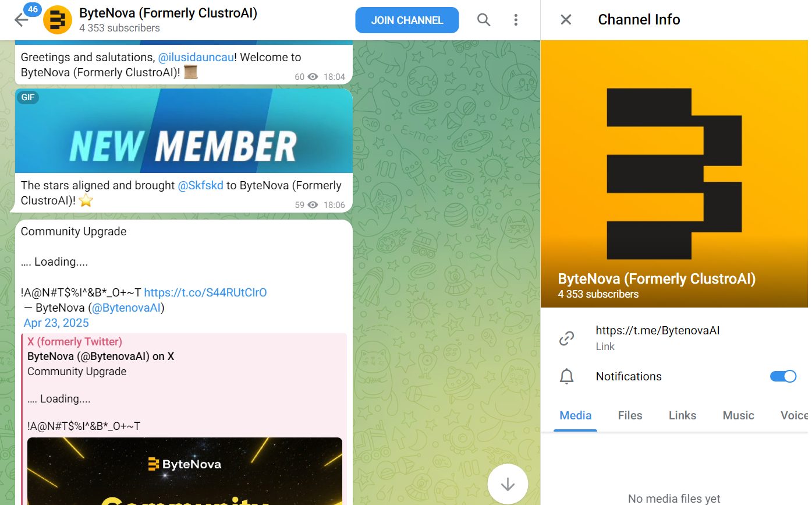812x505 pixels.
Task: Open ByteNova channel avatar in the header
Action: 58,20
